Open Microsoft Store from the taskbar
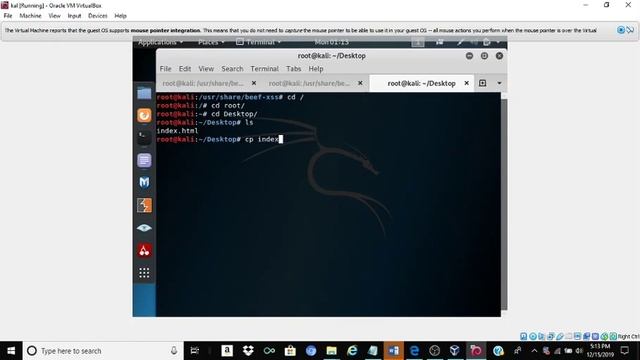This screenshot has width=640, height=360. tap(290, 351)
